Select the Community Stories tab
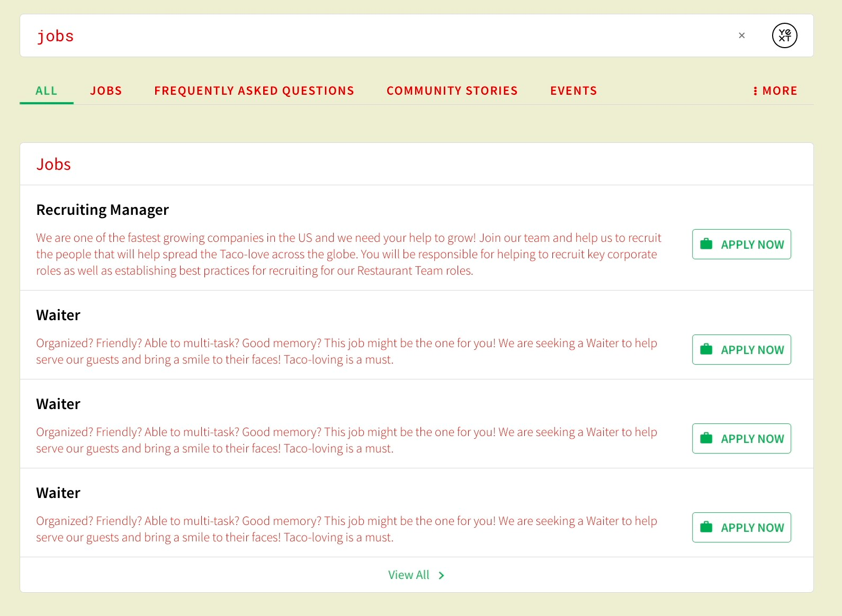842x616 pixels. tap(452, 91)
